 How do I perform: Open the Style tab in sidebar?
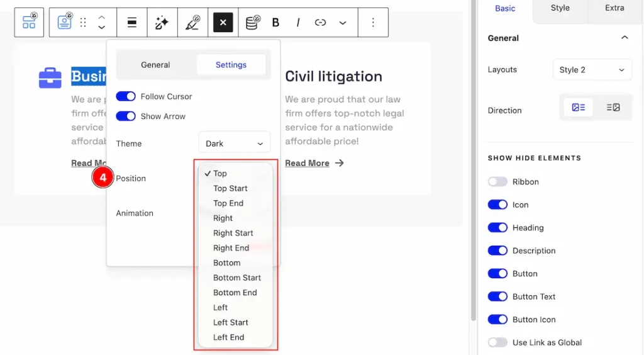click(560, 8)
